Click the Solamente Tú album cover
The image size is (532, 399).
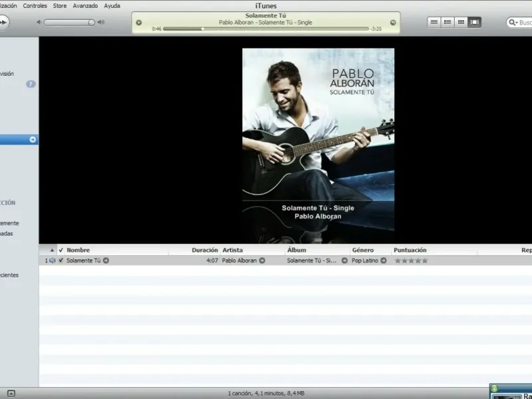click(319, 124)
